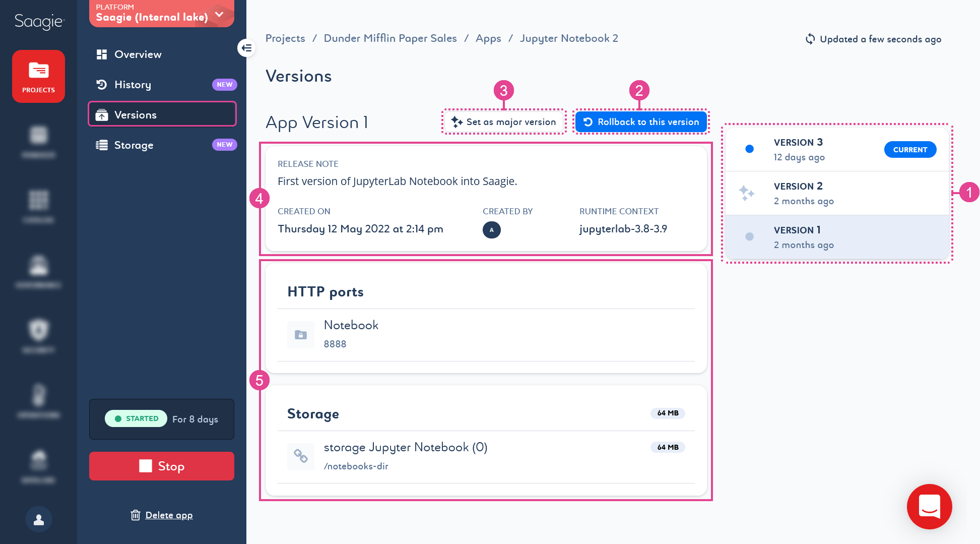This screenshot has height=544, width=980.
Task: Click the major version sparkle icon on Version 2
Action: point(747,193)
